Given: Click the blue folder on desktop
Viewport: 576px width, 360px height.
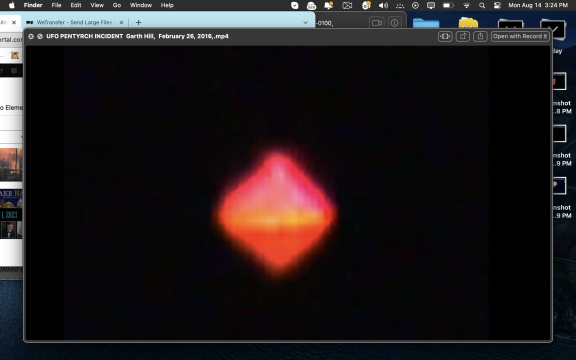Looking at the screenshot, I should pos(426,23).
